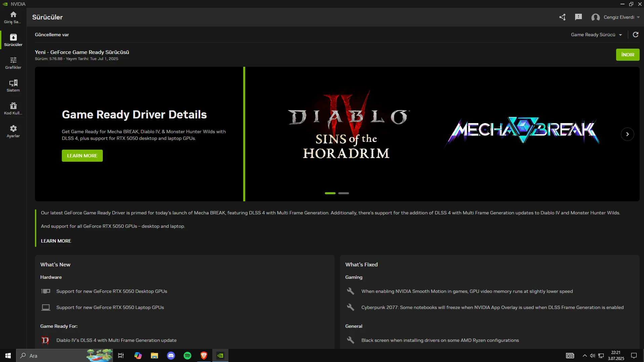
Task: Open the Windows notification center
Action: 634,356
